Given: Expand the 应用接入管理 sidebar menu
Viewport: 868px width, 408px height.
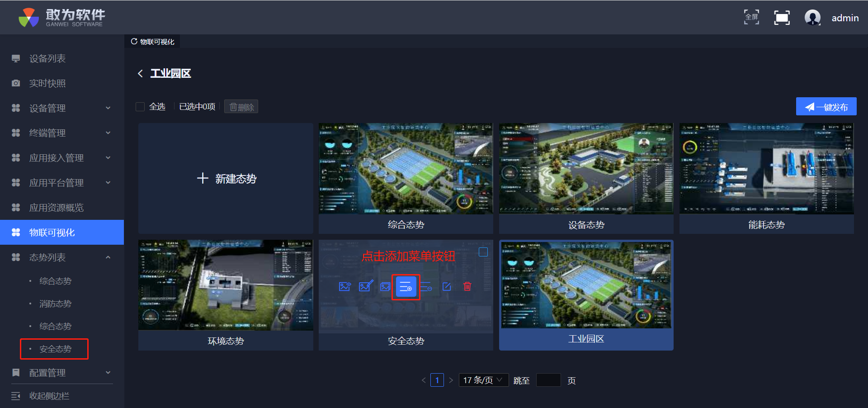Looking at the screenshot, I should [108, 158].
